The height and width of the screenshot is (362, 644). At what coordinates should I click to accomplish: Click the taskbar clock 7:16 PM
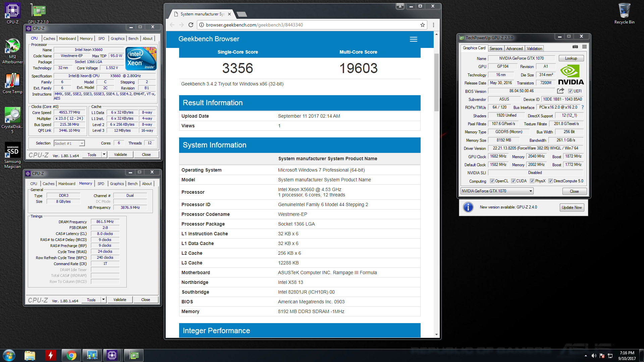(x=627, y=353)
